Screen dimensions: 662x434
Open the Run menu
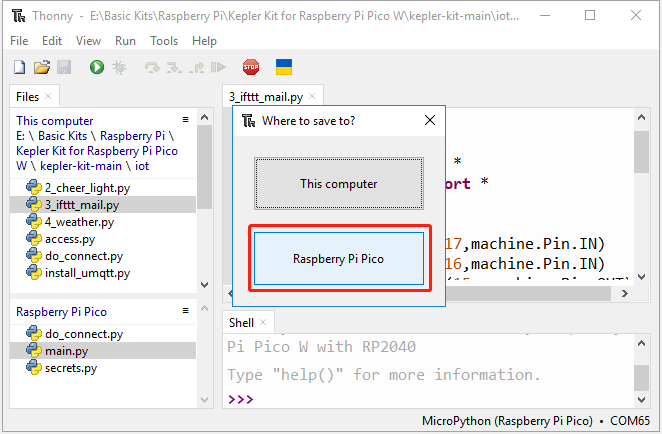[x=125, y=41]
